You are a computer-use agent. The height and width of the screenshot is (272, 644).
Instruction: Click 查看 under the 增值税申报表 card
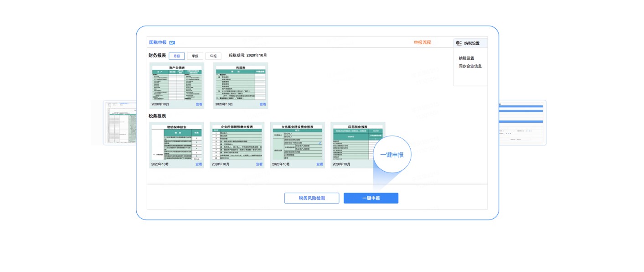point(199,164)
